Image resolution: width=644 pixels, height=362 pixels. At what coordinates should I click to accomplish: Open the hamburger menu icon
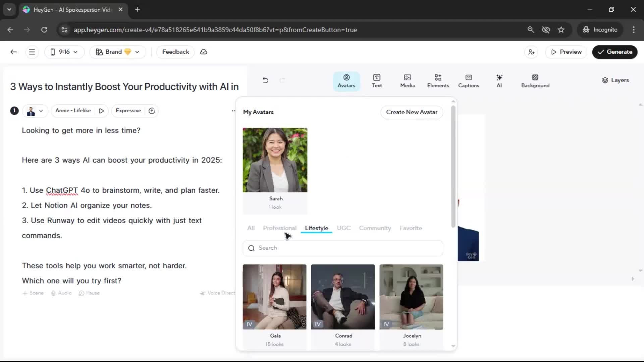pos(32,52)
